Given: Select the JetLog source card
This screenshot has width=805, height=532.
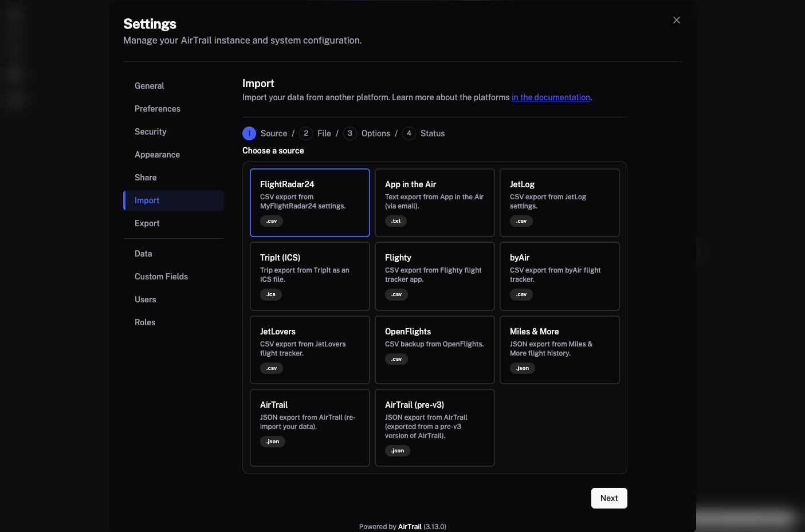Looking at the screenshot, I should (x=560, y=203).
